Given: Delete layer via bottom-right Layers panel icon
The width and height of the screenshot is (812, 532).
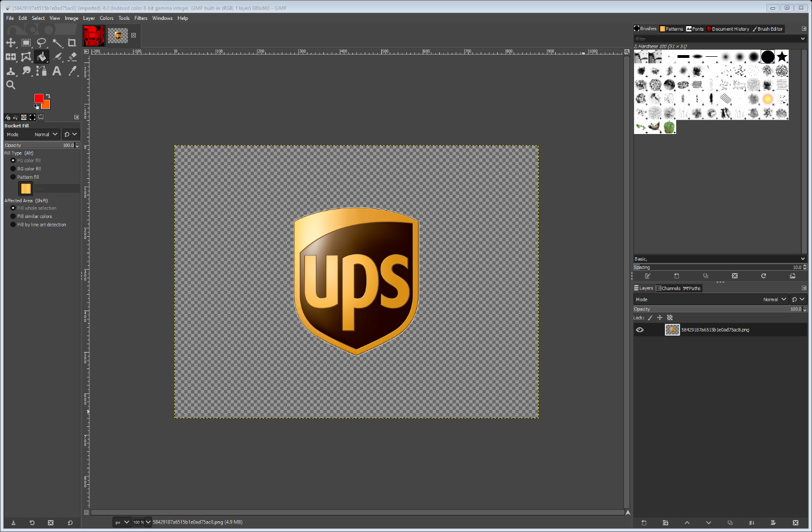Looking at the screenshot, I should click(796, 523).
